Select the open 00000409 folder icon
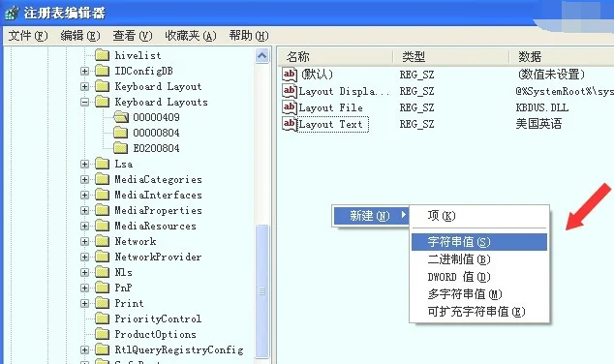614x364 pixels. click(121, 117)
